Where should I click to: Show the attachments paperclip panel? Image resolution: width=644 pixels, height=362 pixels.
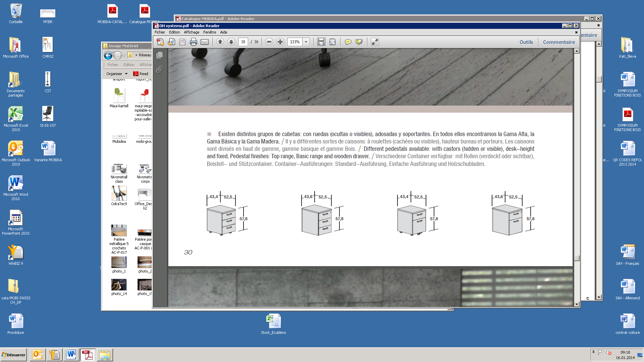[160, 69]
